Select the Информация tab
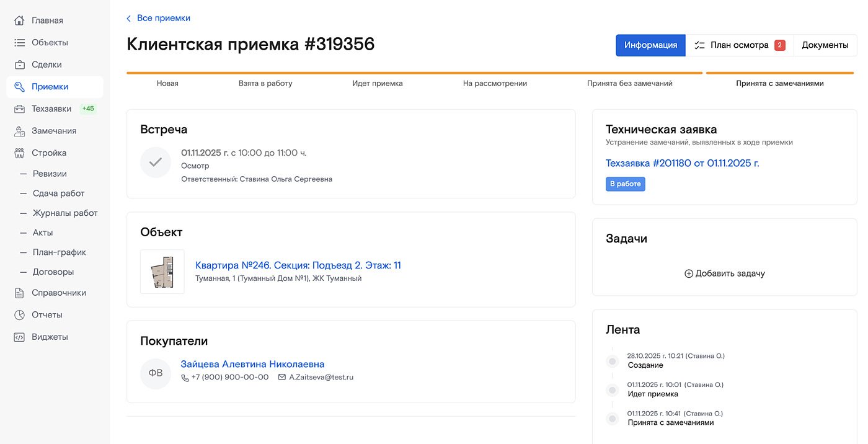The image size is (868, 444). [650, 45]
